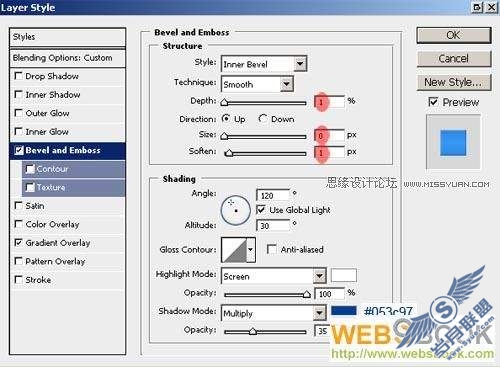The image size is (500, 367).
Task: Open the blue shadow color swatch
Action: click(x=344, y=311)
